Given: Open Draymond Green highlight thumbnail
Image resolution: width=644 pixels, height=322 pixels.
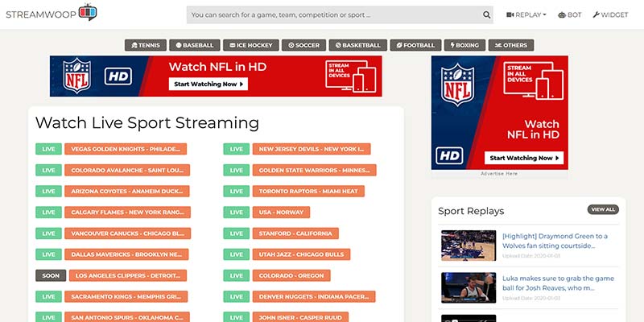Looking at the screenshot, I should pos(469,246).
